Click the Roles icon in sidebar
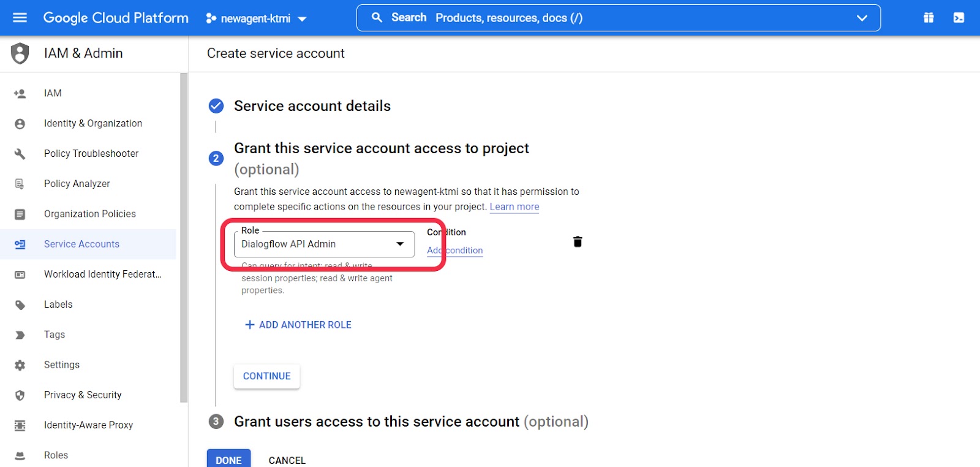Image resolution: width=980 pixels, height=467 pixels. [x=20, y=455]
